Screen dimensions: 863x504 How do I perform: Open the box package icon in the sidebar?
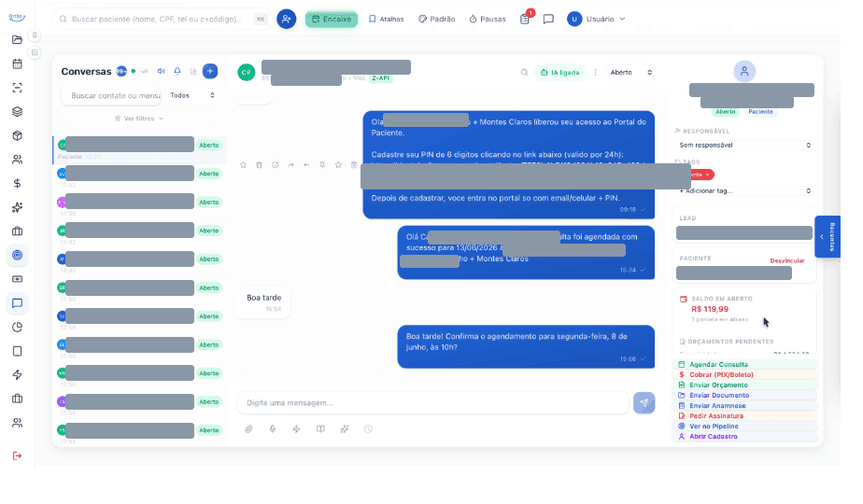17,136
